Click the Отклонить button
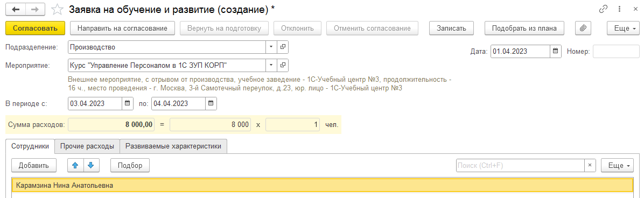 pyautogui.click(x=298, y=29)
